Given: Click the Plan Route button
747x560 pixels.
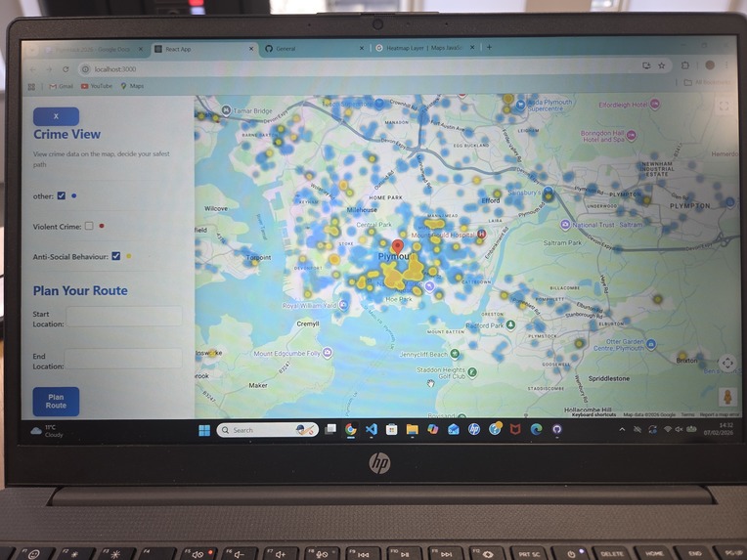Looking at the screenshot, I should pyautogui.click(x=56, y=401).
